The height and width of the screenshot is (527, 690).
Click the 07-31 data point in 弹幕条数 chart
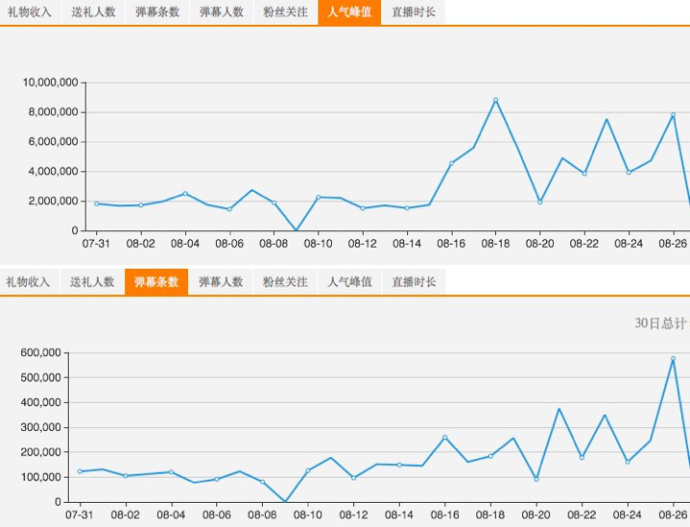[x=80, y=472]
